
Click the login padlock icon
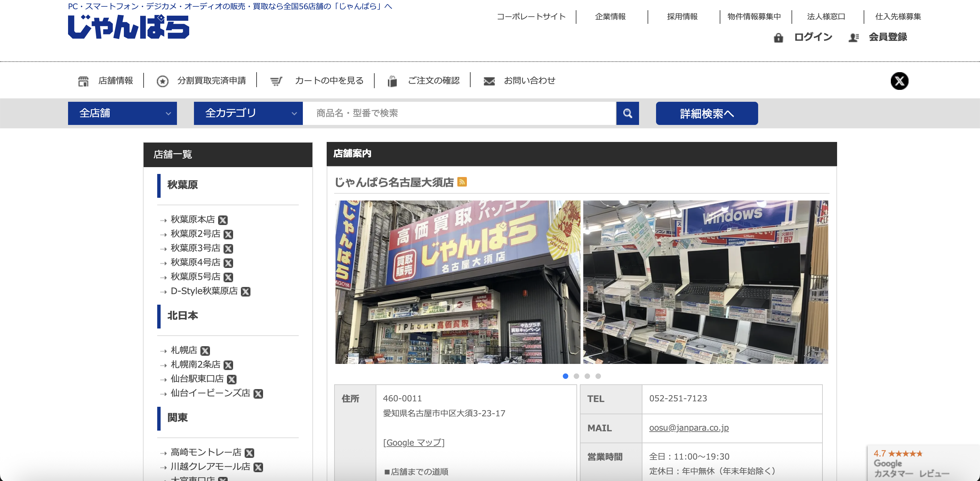pos(778,37)
